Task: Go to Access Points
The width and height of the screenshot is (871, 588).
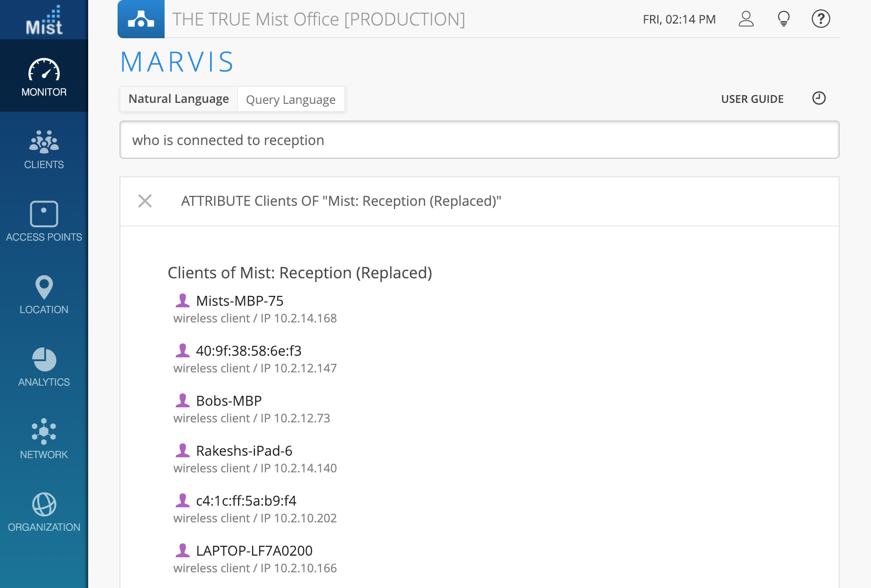Action: 44,221
